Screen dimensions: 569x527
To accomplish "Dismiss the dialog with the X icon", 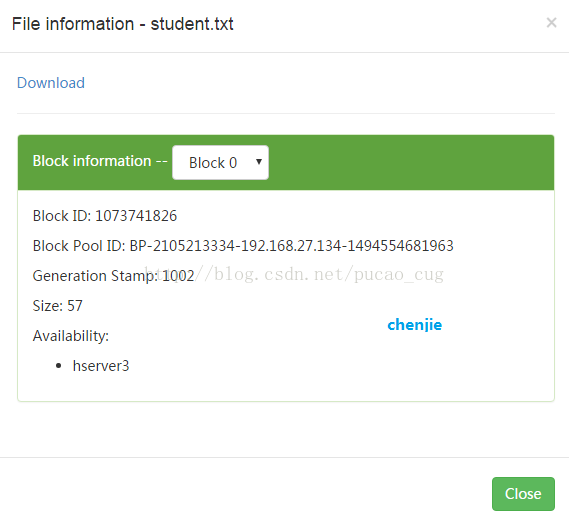I will coord(551,23).
